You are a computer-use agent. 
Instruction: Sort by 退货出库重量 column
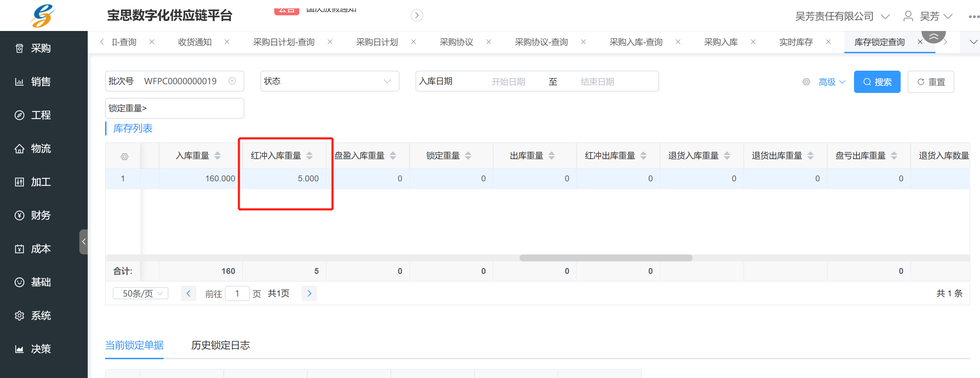811,156
